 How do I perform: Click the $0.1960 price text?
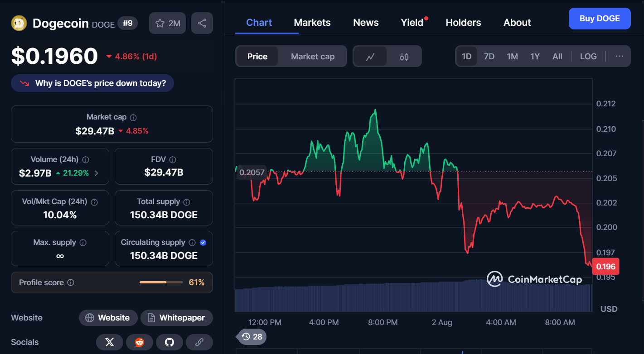pos(54,56)
